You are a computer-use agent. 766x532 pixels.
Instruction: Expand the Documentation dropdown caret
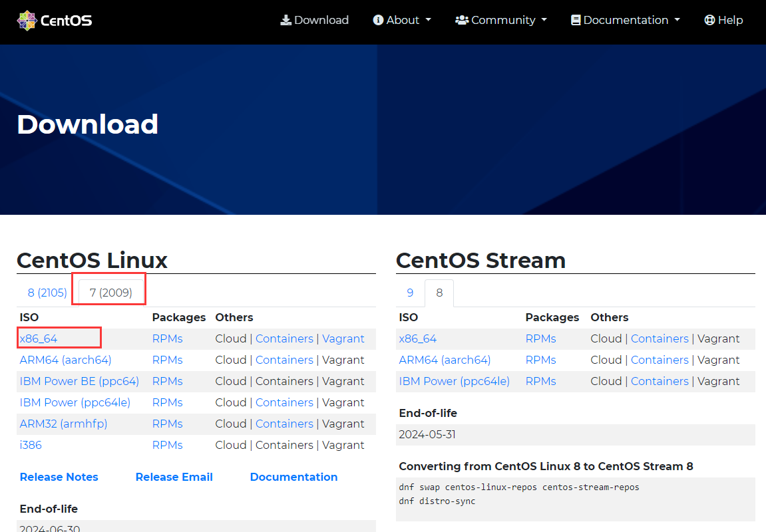click(677, 20)
